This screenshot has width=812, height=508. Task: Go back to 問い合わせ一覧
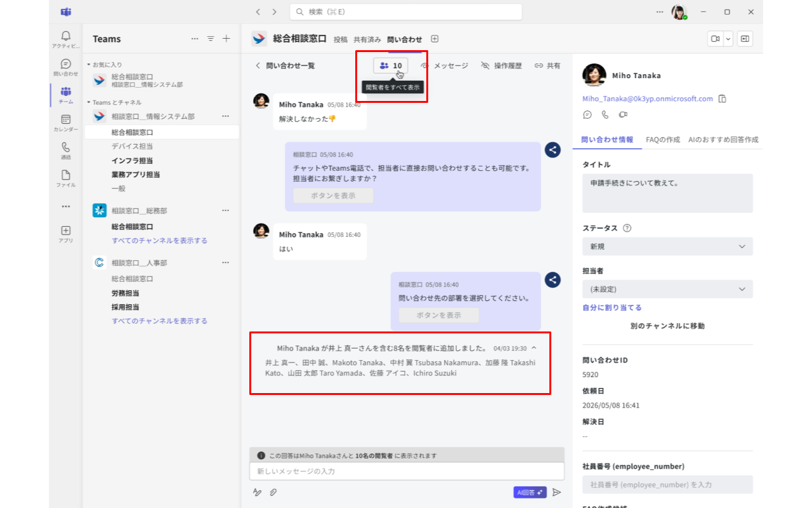point(285,65)
